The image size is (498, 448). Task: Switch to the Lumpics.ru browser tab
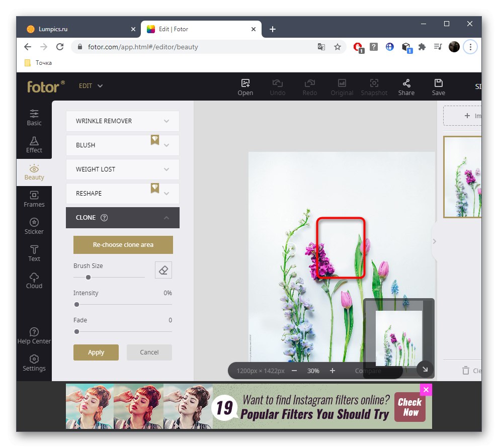80,29
